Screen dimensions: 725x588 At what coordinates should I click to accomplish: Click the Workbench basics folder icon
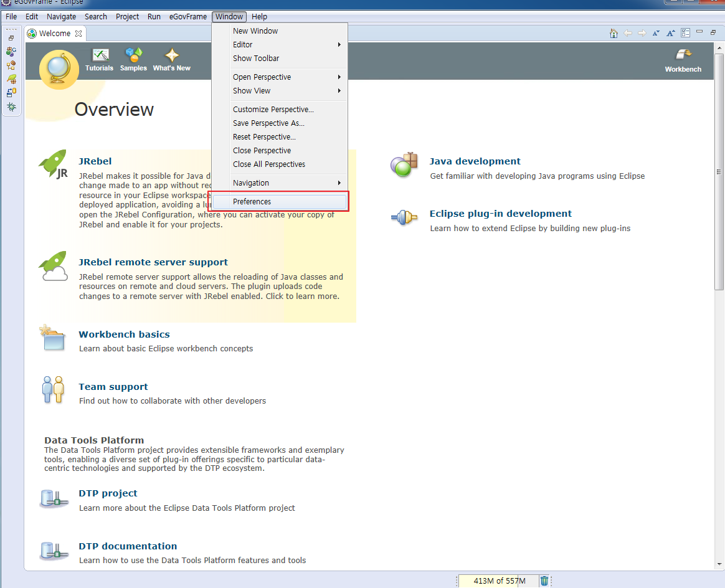pos(54,338)
